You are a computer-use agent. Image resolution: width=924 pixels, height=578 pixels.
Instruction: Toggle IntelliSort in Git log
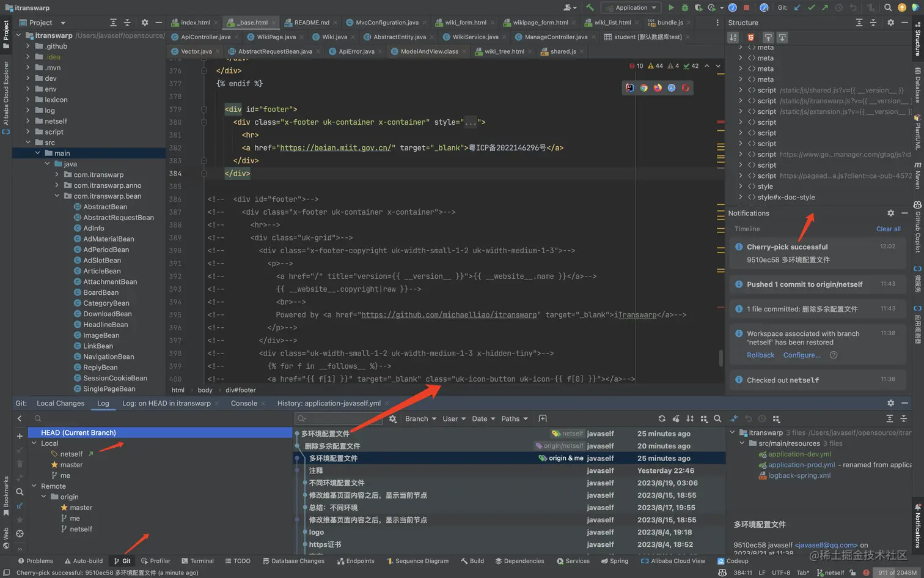pyautogui.click(x=690, y=418)
